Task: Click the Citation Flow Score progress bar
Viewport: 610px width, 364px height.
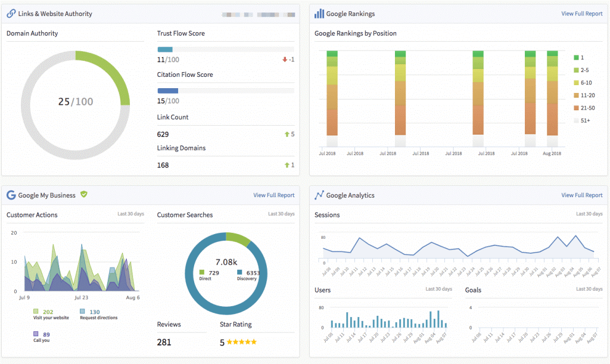Action: pyautogui.click(x=226, y=91)
